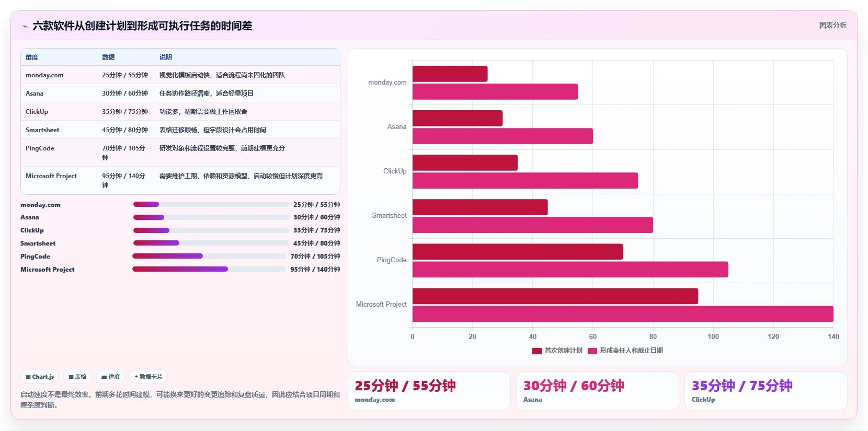Click the 95分钟 / 140分钟 progress list value

click(315, 269)
